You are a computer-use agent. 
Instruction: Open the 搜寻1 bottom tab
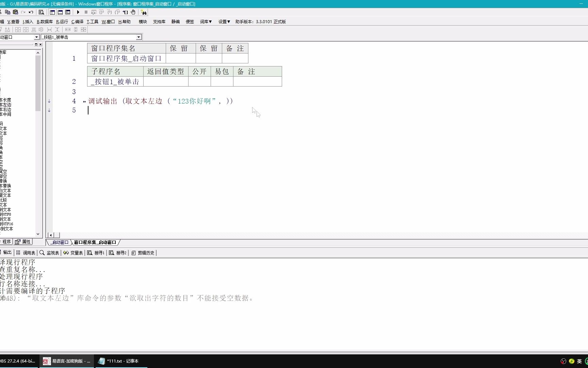pos(96,252)
